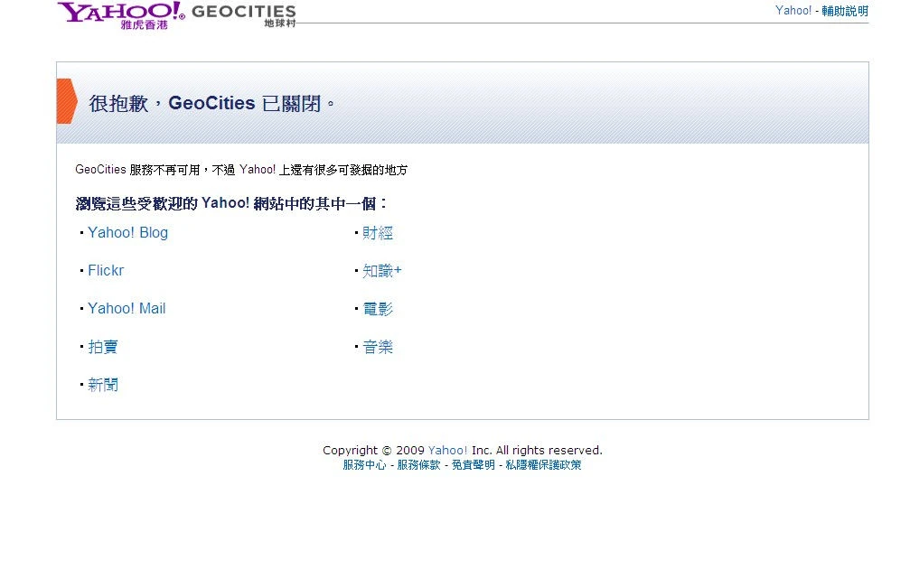View the 免責聲明 disclaimer link

click(473, 464)
